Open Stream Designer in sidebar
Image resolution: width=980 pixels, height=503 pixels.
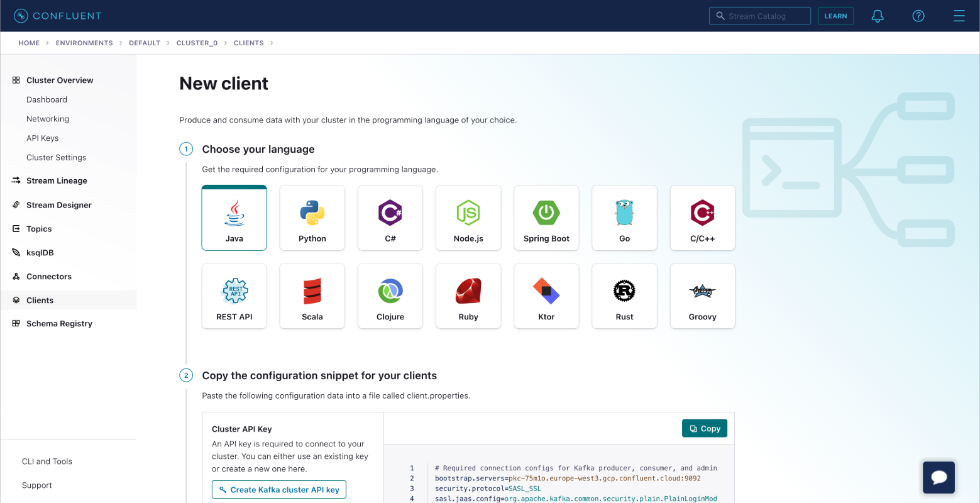coord(59,205)
